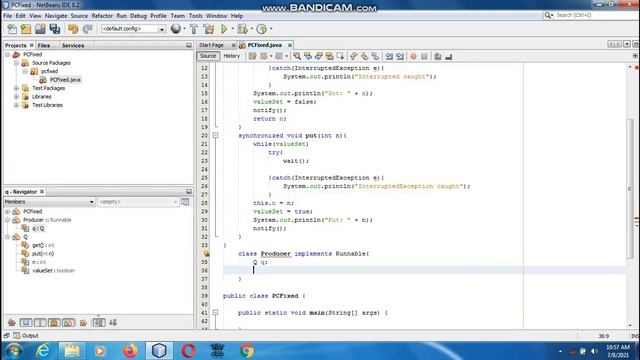The image size is (640, 360).
Task: Click Previous Bookmark editor icon
Action: pyautogui.click(x=353, y=56)
